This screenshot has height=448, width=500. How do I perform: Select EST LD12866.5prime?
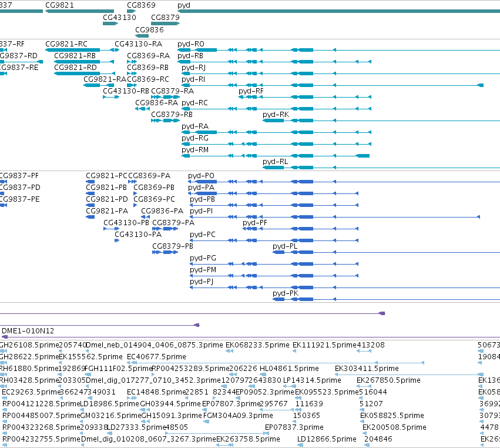point(327,439)
